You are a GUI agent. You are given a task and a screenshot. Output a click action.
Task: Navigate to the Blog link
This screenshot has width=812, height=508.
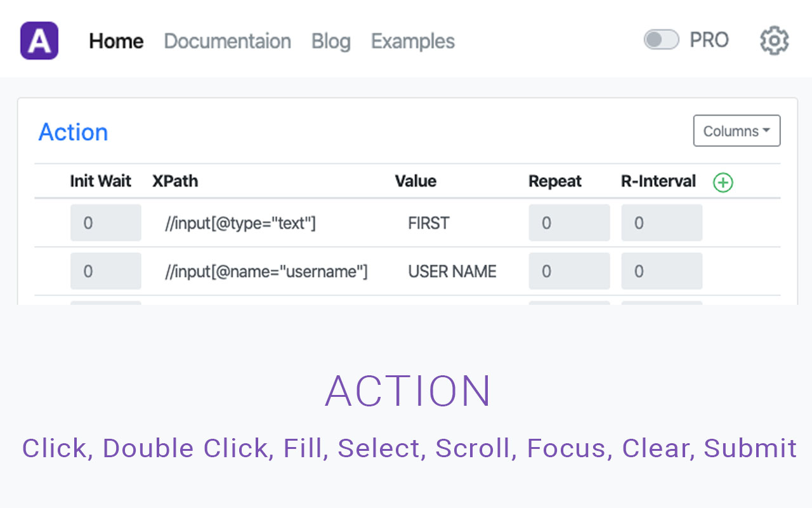tap(331, 41)
